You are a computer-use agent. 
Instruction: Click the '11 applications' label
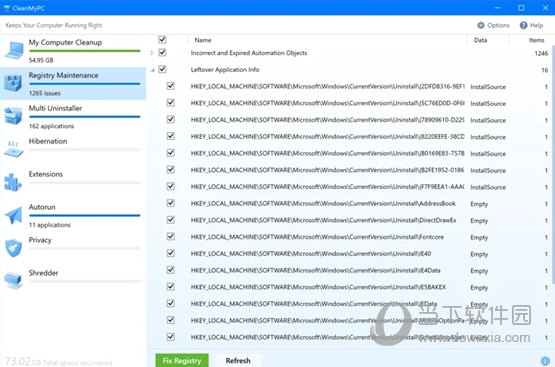50,225
